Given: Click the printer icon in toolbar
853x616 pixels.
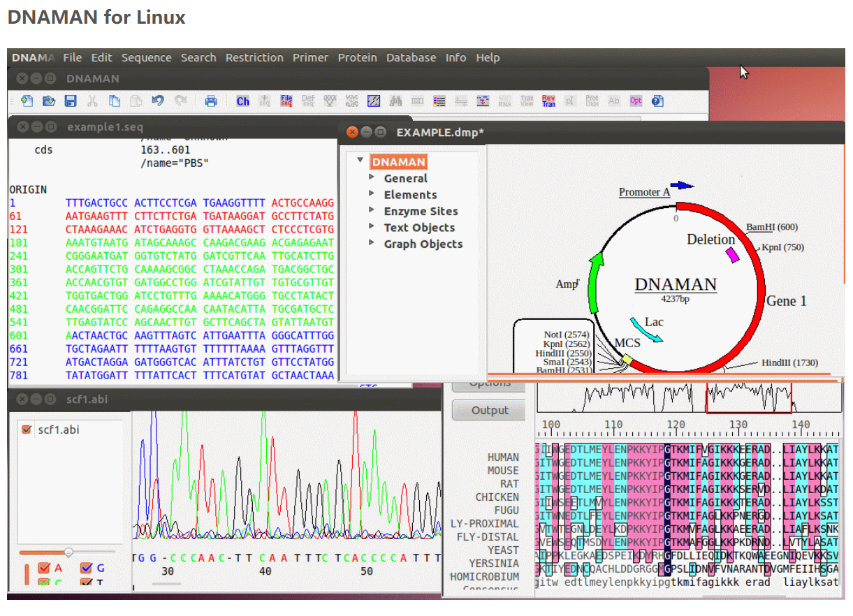Looking at the screenshot, I should click(x=211, y=101).
